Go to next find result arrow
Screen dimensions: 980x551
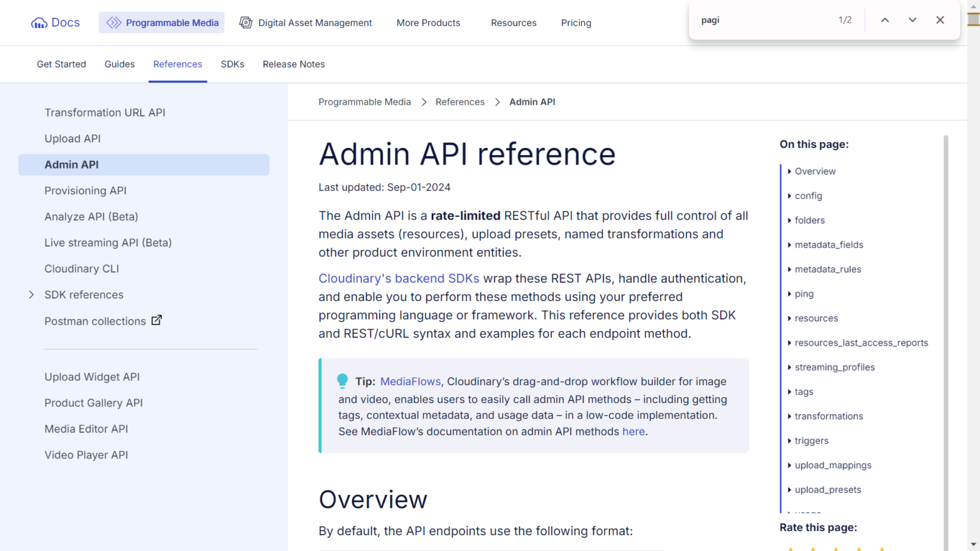pos(912,20)
